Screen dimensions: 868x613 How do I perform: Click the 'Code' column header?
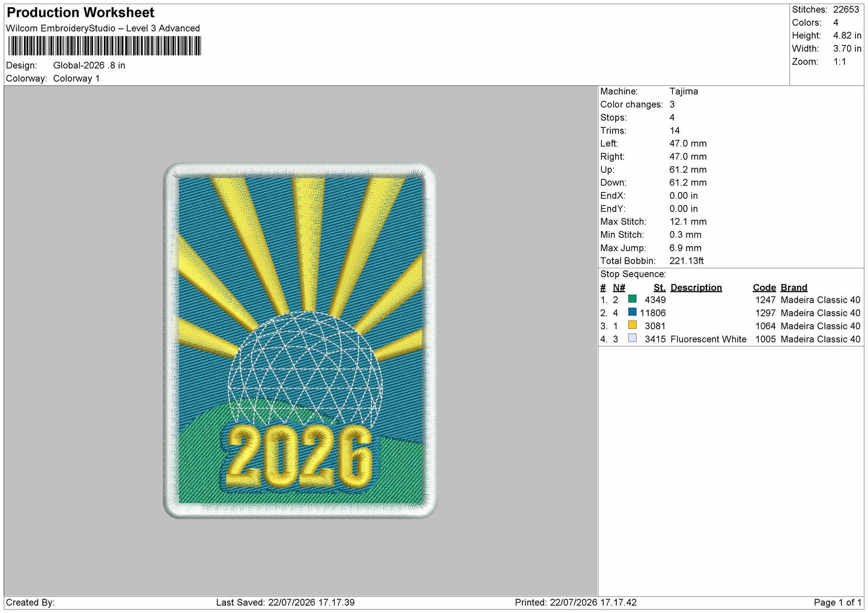[x=765, y=288]
